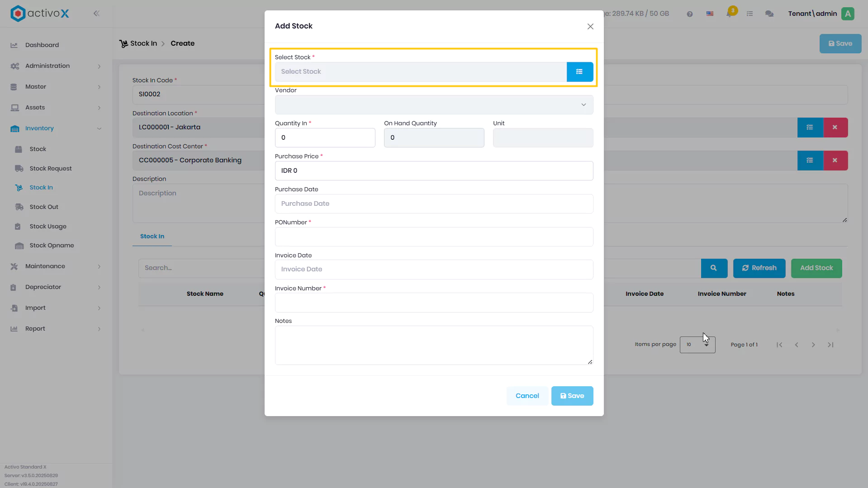Open Stock Opname in sidebar
This screenshot has width=868, height=488.
pos(52,246)
